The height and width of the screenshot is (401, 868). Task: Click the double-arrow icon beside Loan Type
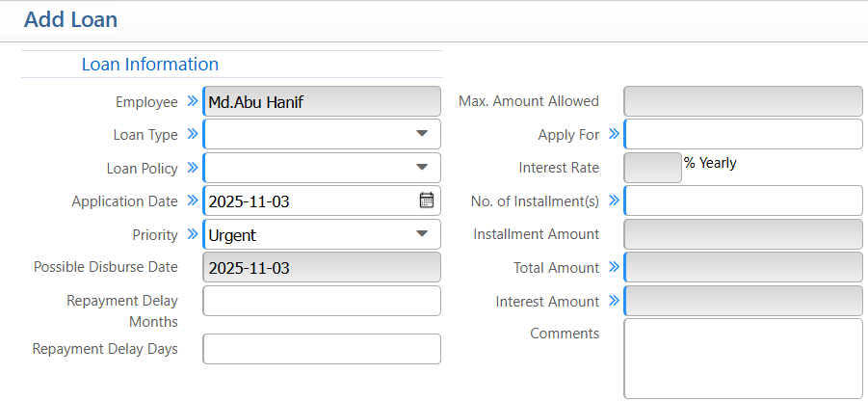tap(192, 134)
